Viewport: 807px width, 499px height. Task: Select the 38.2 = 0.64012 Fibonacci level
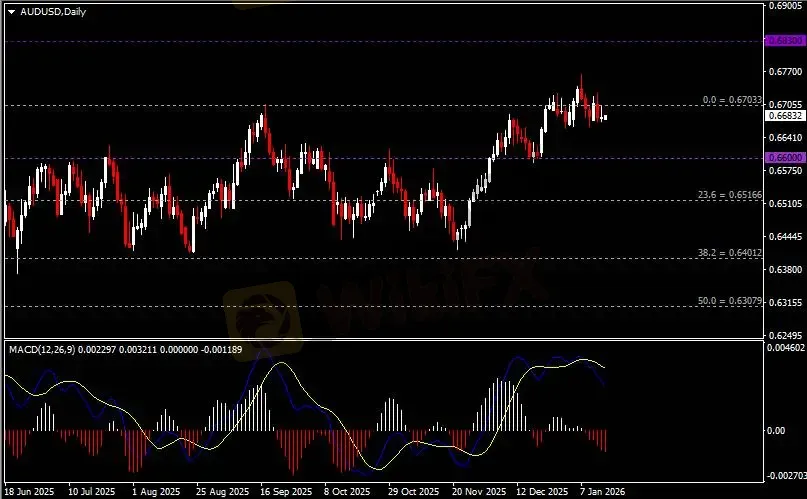coord(731,254)
